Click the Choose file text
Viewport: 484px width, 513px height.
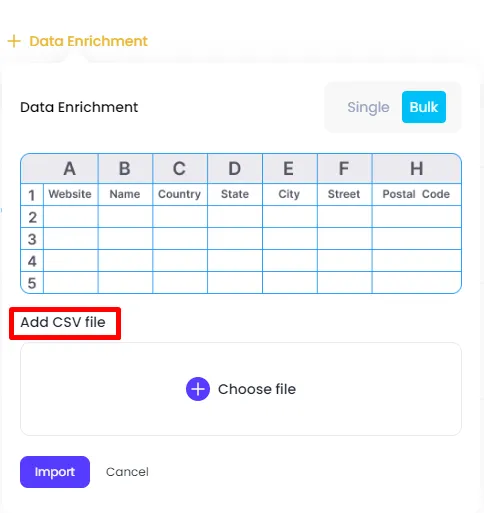[257, 389]
